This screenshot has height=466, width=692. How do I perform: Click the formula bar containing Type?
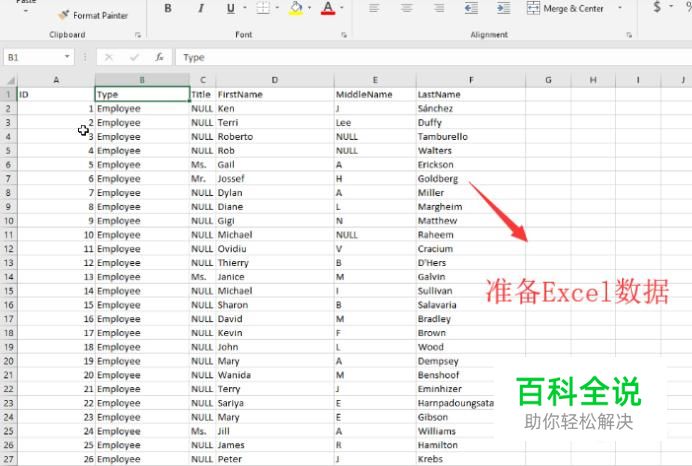click(x=433, y=57)
